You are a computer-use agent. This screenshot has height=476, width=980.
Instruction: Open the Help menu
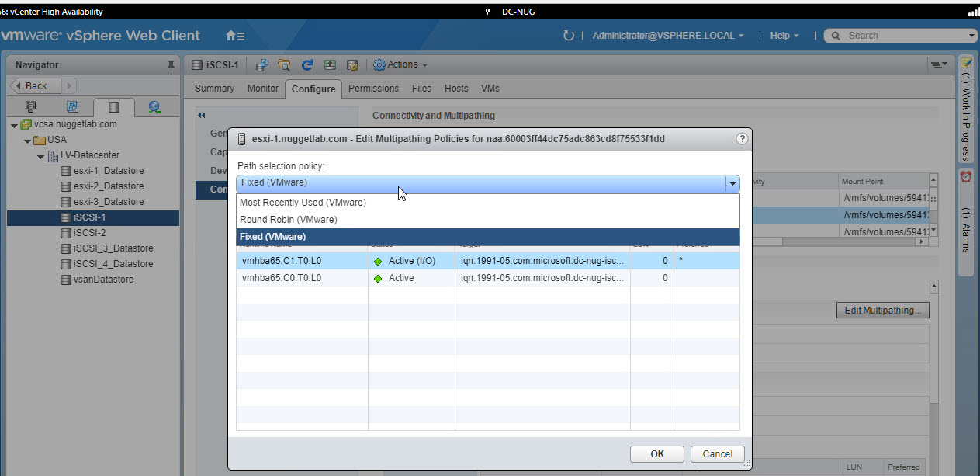pyautogui.click(x=784, y=36)
